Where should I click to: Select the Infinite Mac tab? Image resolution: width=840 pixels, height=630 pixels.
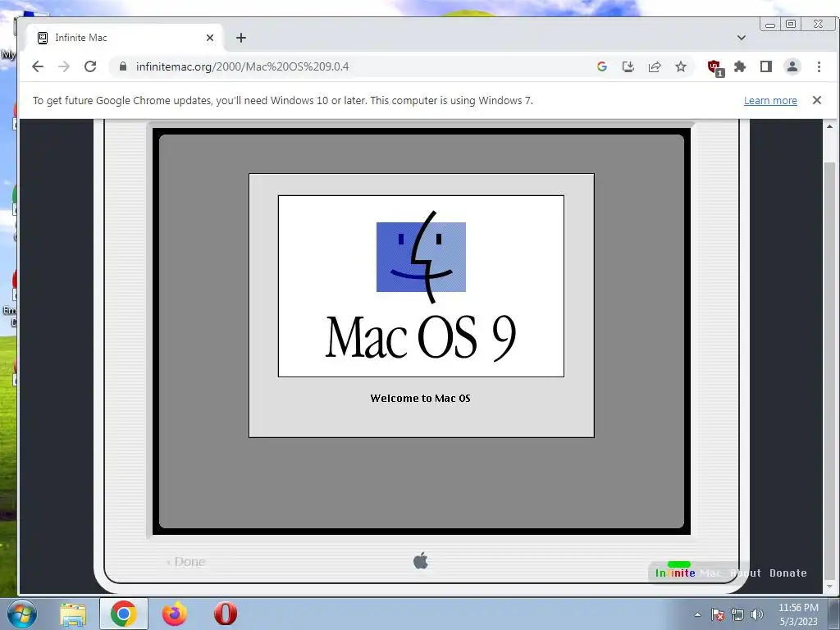pyautogui.click(x=125, y=38)
